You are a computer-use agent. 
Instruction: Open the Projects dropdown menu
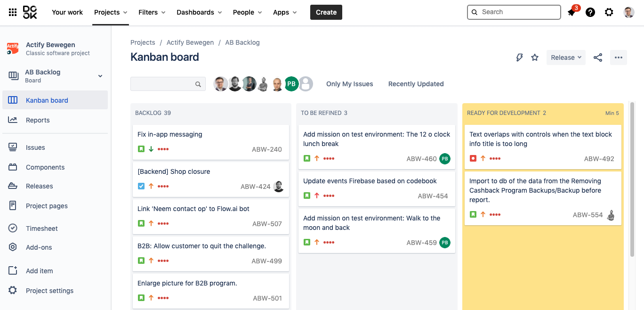click(x=111, y=12)
